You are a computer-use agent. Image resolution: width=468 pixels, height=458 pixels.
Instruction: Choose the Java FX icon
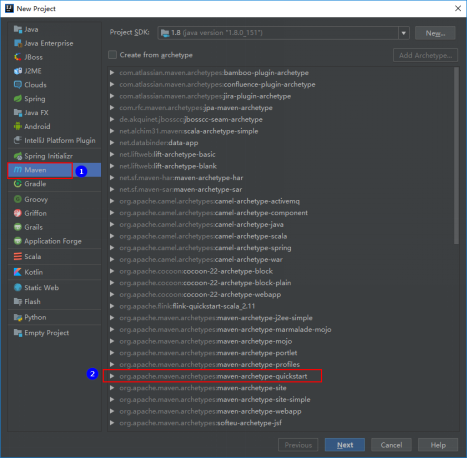18,113
